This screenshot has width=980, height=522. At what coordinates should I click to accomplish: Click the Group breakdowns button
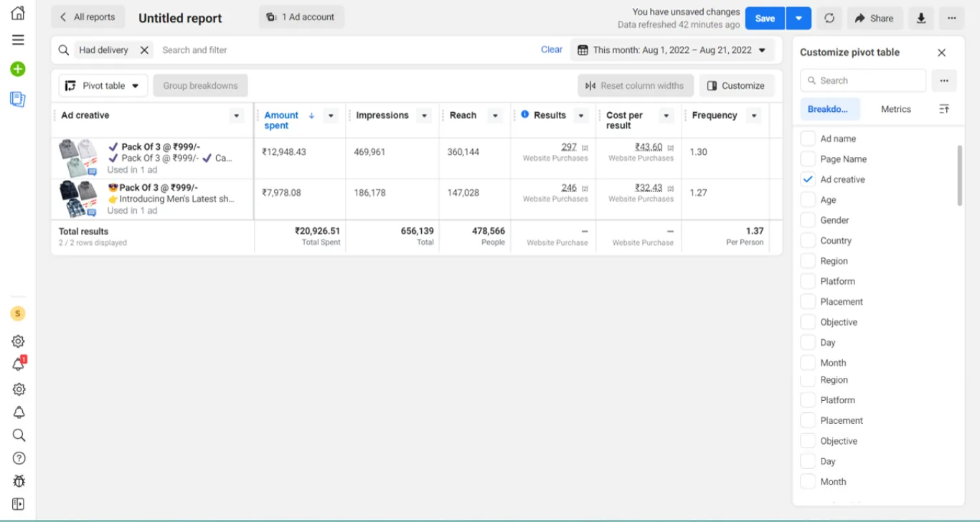tap(200, 85)
